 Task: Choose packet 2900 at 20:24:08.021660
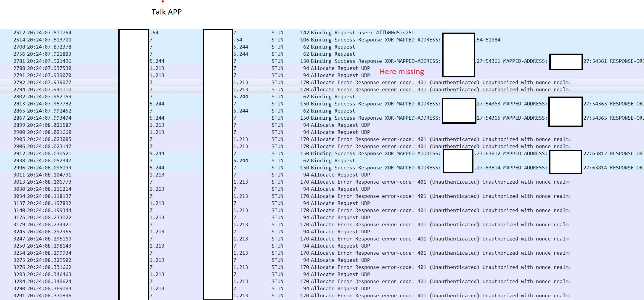pos(322,132)
